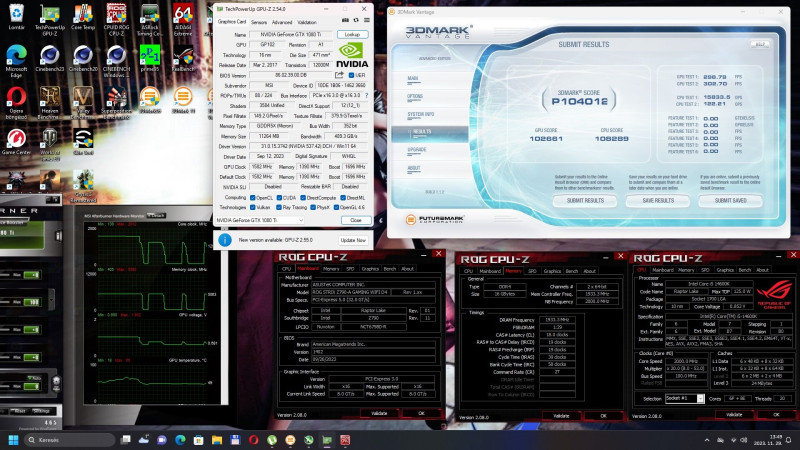Viewport: 800px width, 450px height.
Task: Click the fan settings gear in Afterburner
Action: [x=56, y=382]
